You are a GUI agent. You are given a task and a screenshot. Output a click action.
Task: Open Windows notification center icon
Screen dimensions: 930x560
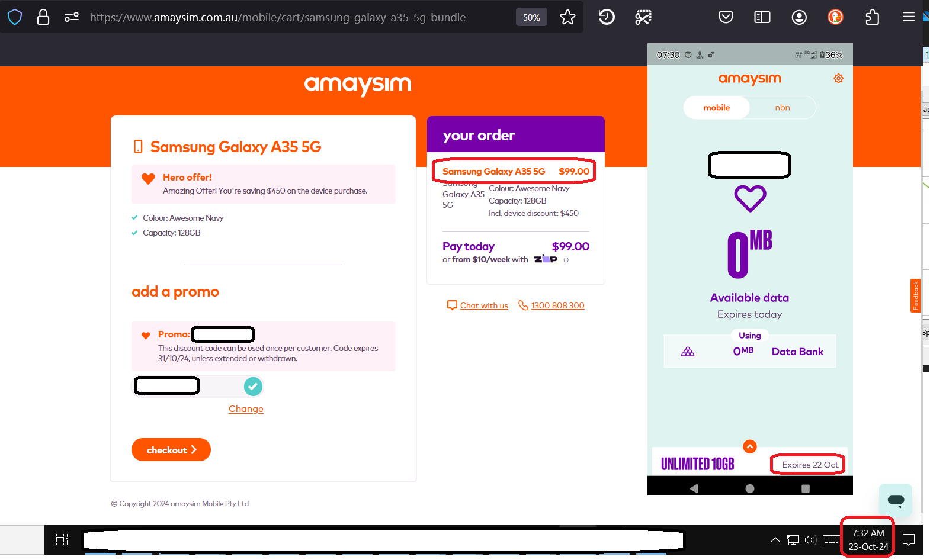[909, 539]
